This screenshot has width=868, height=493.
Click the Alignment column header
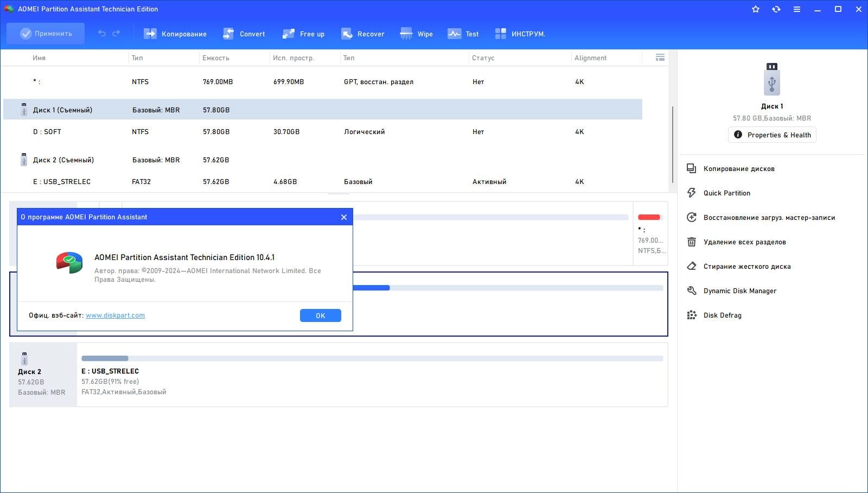click(590, 58)
